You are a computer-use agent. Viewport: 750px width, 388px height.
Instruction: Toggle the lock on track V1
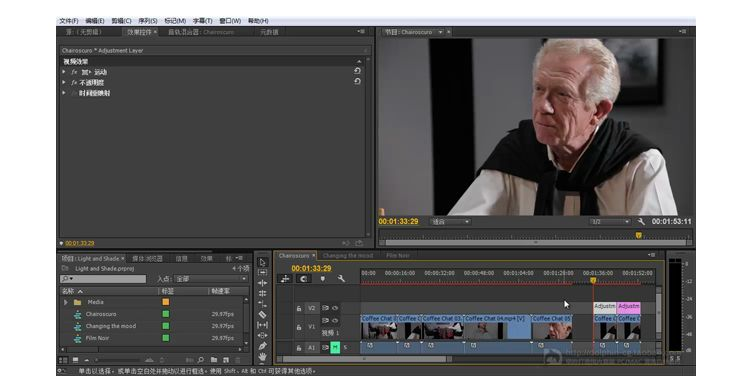pyautogui.click(x=299, y=327)
